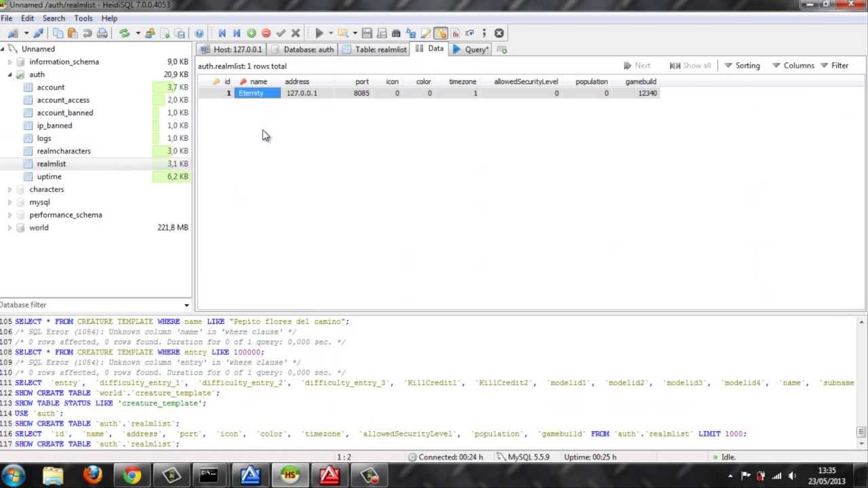868x488 pixels.
Task: Open Firefox from the taskbar
Action: [x=92, y=475]
